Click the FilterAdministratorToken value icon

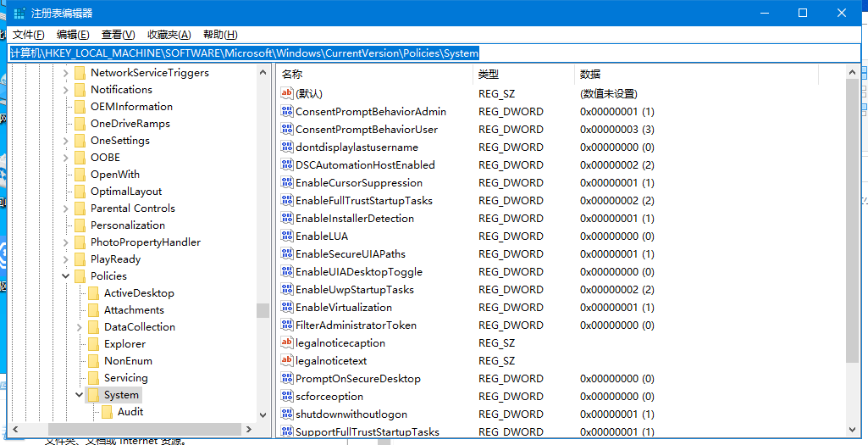[287, 325]
